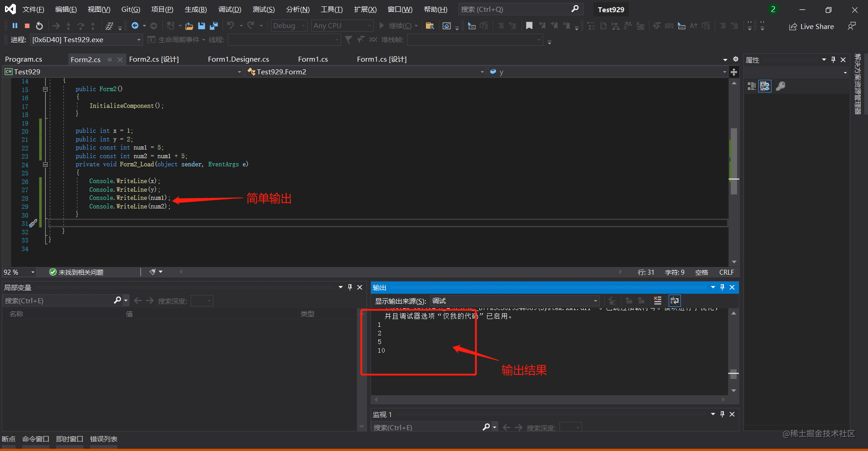
Task: Switch to Form2.cs [设计] tab
Action: (x=154, y=59)
